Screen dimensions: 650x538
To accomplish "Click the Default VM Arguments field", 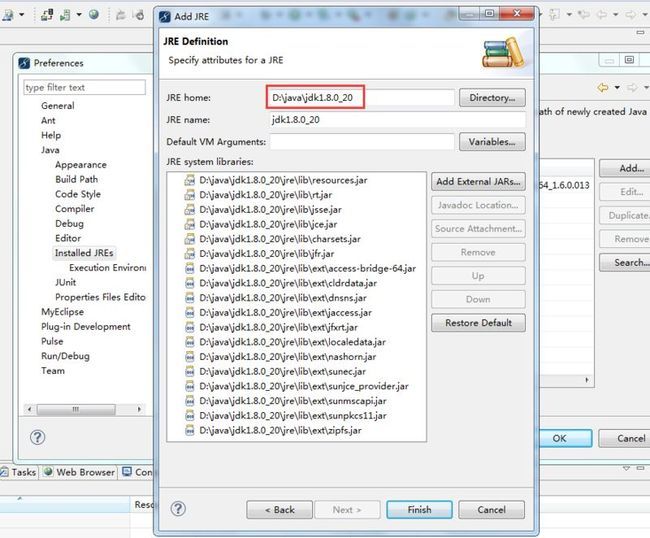I will 362,142.
